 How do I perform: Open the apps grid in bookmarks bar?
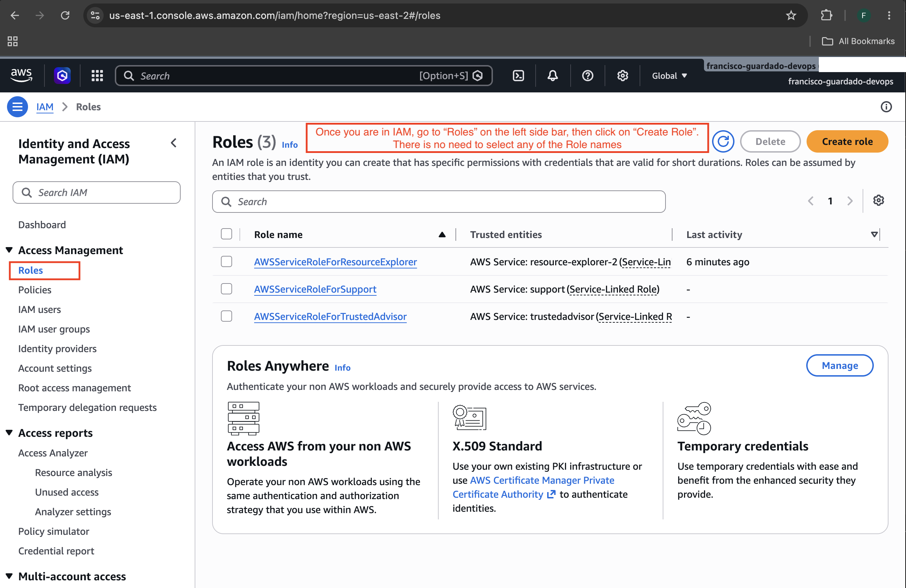(13, 41)
